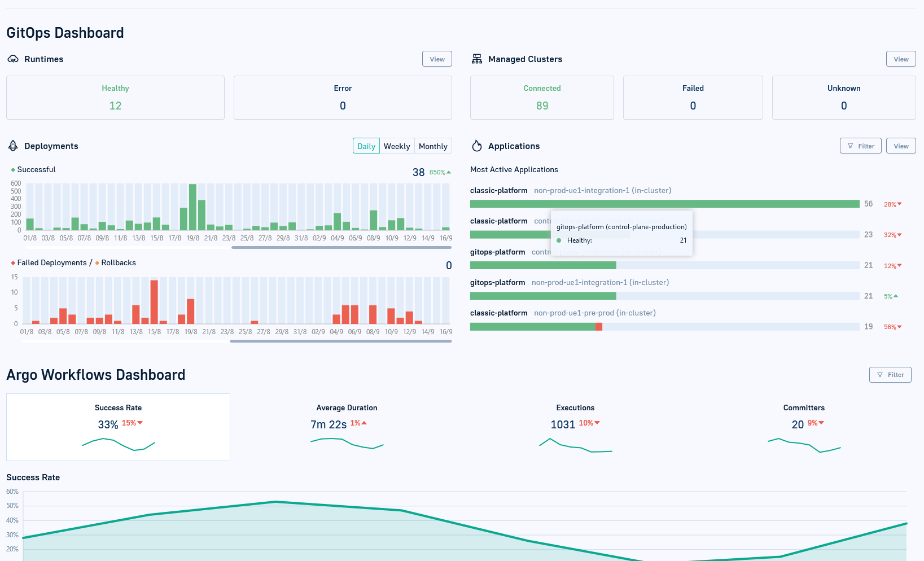Click the Applications flame icon
Screen dimensions: 924x561
477,146
